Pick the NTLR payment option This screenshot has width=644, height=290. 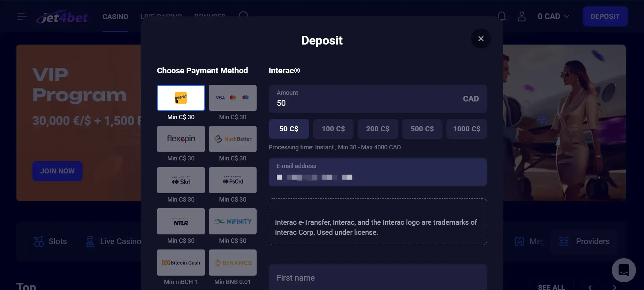(181, 221)
